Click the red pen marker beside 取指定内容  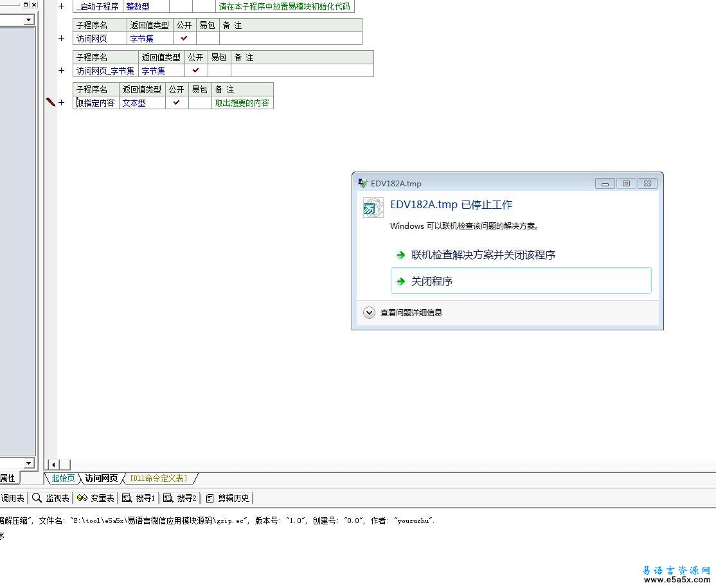pos(51,102)
